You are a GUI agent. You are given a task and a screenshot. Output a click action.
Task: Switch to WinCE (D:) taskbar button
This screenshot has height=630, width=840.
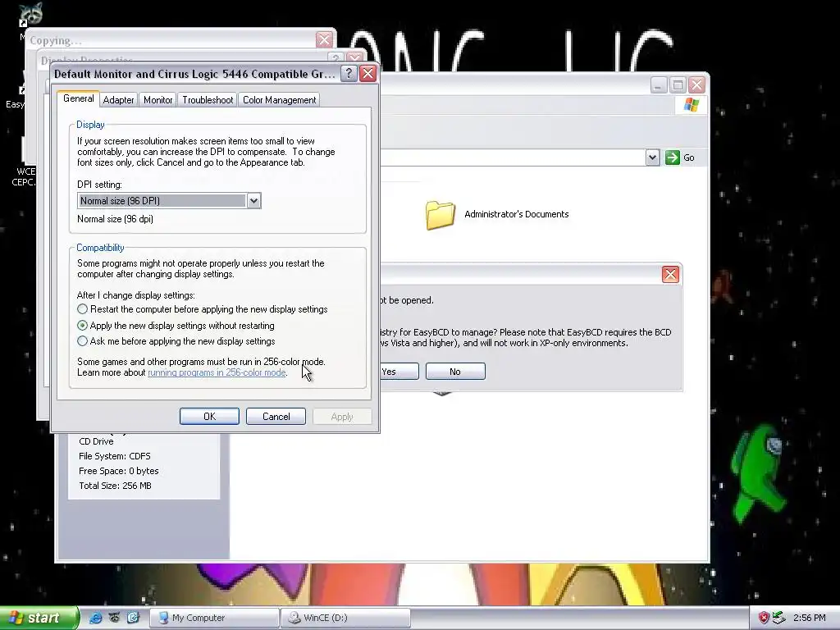(x=345, y=618)
